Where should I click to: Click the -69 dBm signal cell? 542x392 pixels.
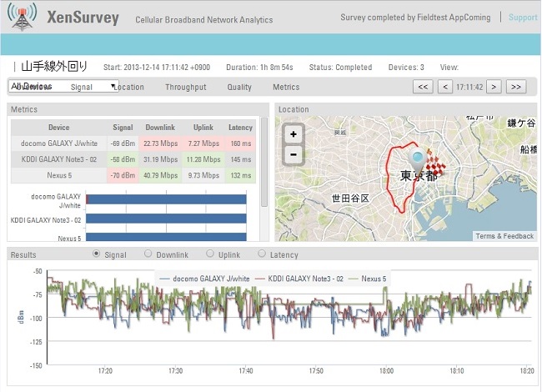pos(123,143)
